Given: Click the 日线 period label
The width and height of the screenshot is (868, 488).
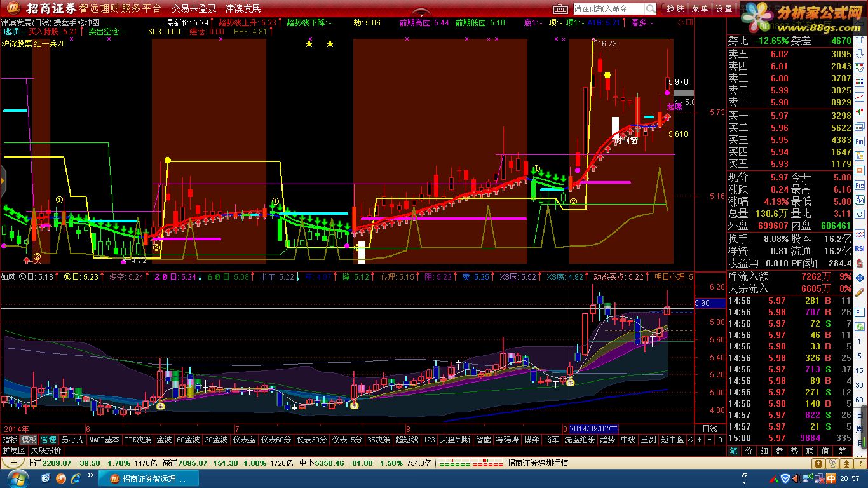Looking at the screenshot, I should tap(709, 429).
